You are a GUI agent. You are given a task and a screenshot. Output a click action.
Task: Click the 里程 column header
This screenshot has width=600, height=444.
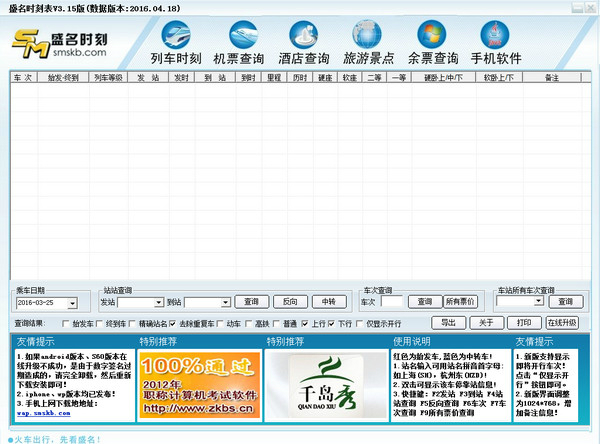[274, 78]
